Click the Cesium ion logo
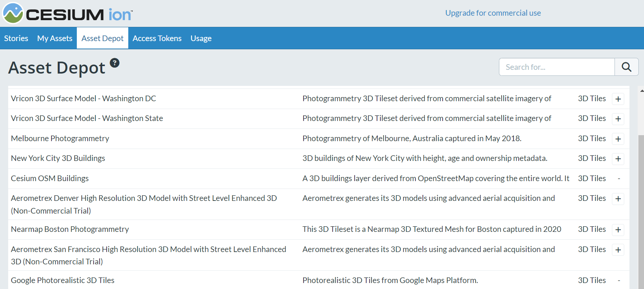This screenshot has width=644, height=289. pyautogui.click(x=67, y=13)
